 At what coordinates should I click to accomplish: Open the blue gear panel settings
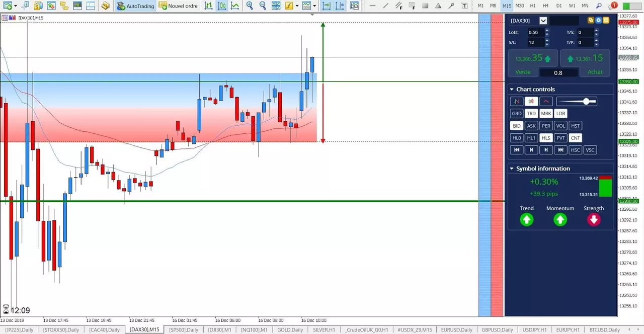coord(599,21)
